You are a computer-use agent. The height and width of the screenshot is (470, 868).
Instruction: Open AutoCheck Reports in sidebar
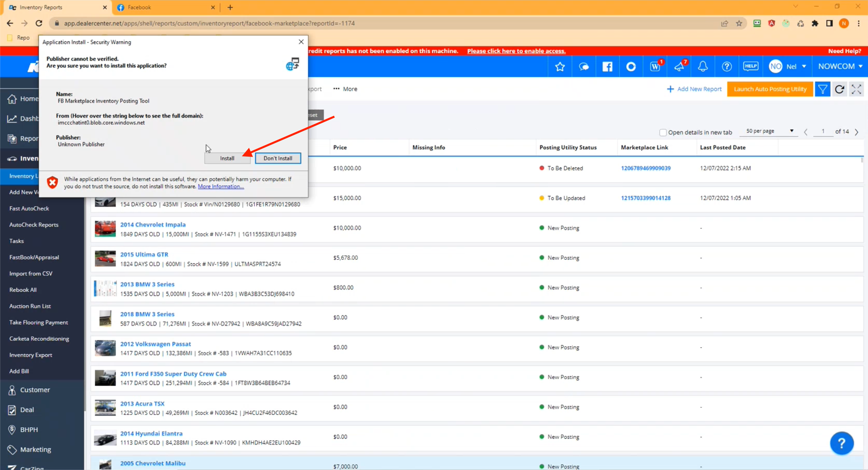[x=34, y=224]
